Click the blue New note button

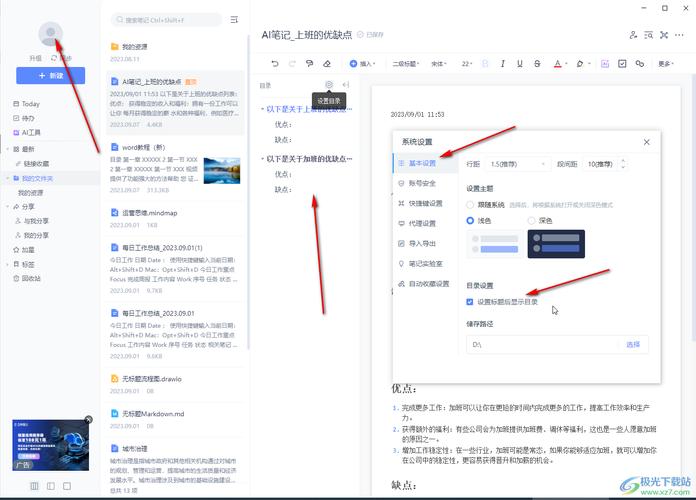51,75
